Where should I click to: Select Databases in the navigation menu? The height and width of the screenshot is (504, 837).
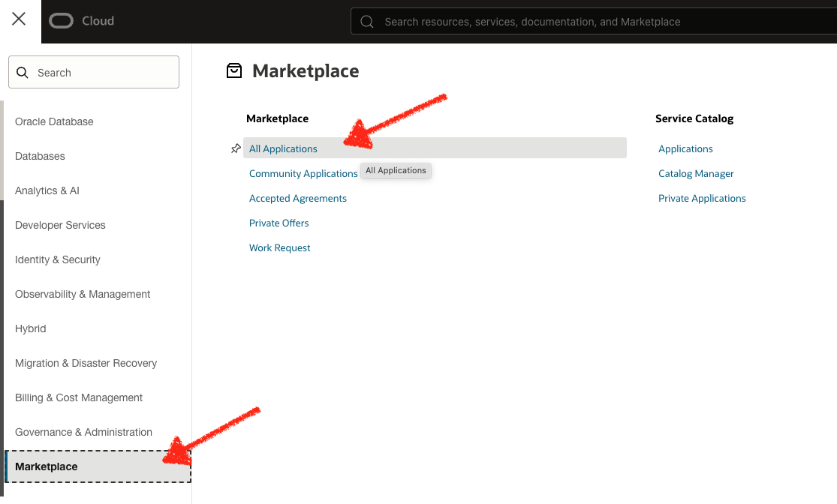(40, 156)
